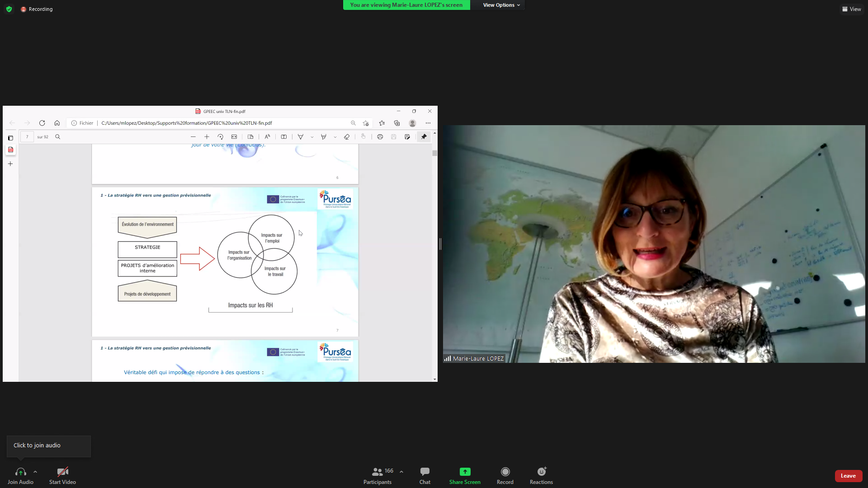Click the zoom in plus icon in PDF toolbar
The image size is (868, 488).
point(207,137)
